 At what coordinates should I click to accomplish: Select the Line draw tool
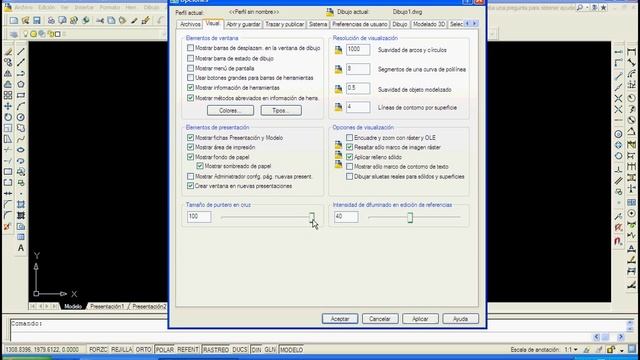pyautogui.click(x=21, y=51)
